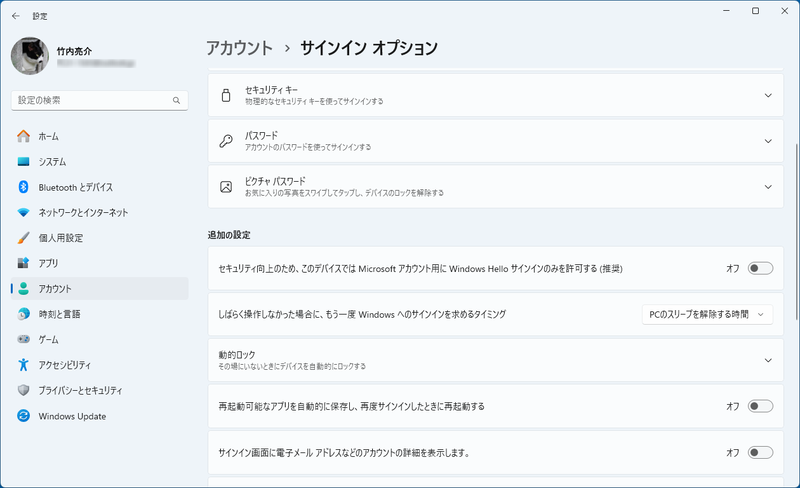Screen dimensions: 800x488
Task: Toggle restartable apps auto-save switch
Action: (x=760, y=406)
